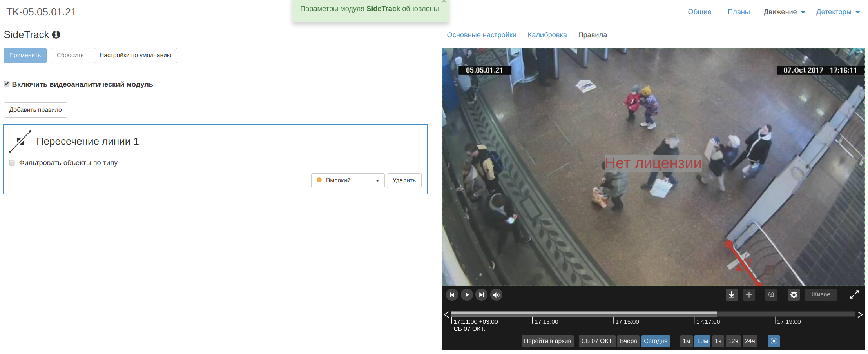Viewport: 868px width, 354px height.
Task: Set timeline scale to 1ч
Action: coord(718,341)
